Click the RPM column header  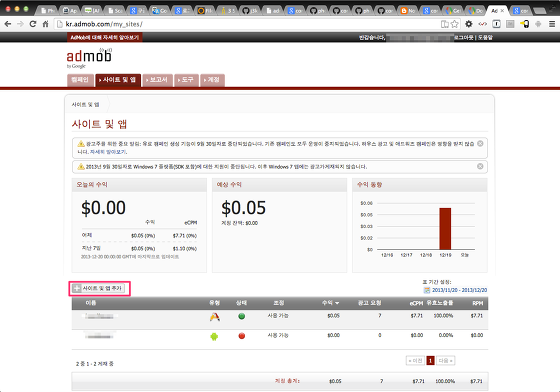(x=478, y=303)
